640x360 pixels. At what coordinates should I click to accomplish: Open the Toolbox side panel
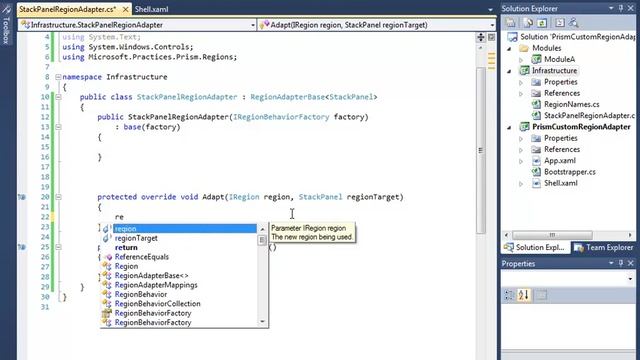(x=6, y=24)
